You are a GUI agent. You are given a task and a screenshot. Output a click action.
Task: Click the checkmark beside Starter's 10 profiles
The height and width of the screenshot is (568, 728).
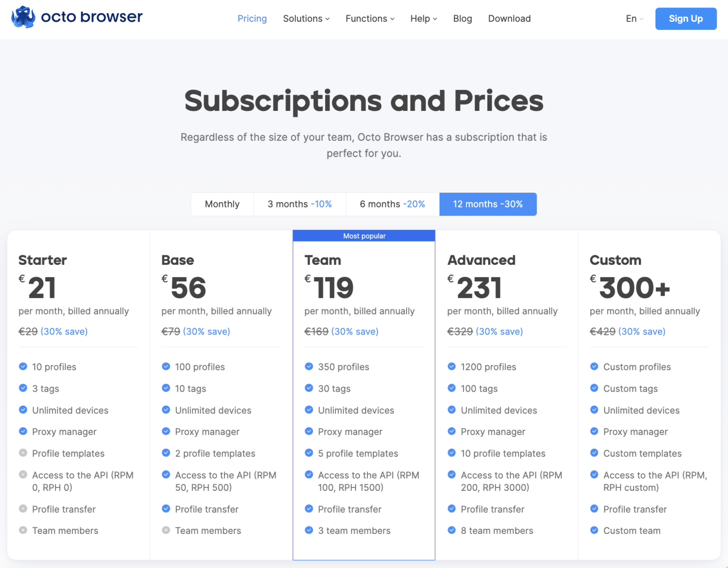point(23,366)
